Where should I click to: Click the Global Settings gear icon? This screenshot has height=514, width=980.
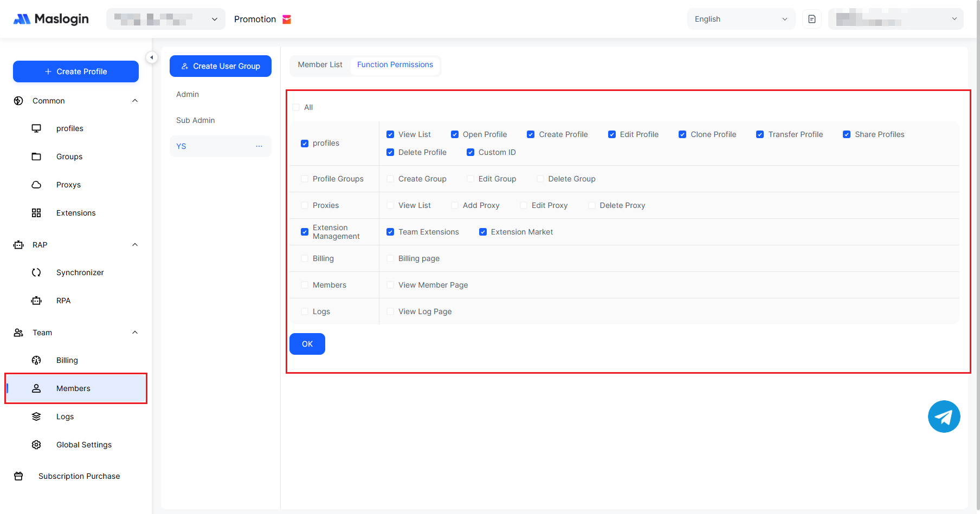[x=36, y=445]
